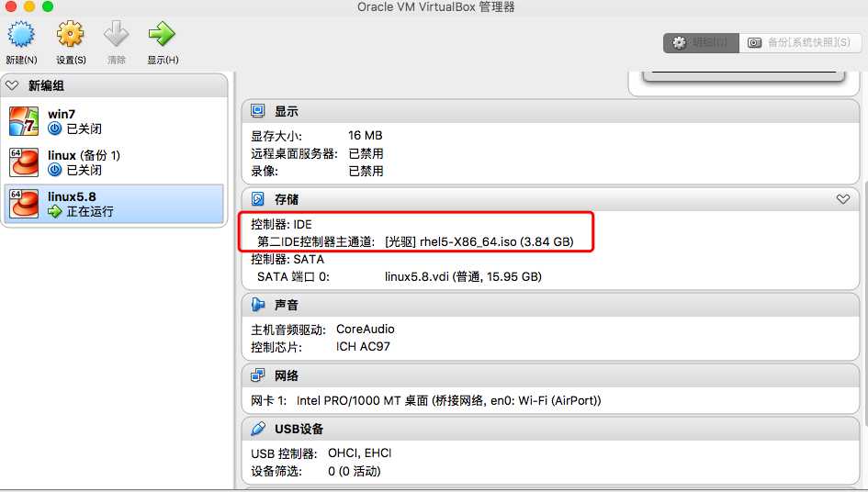The image size is (868, 492).
Task: Click the yellow minimize window button
Action: point(29,6)
